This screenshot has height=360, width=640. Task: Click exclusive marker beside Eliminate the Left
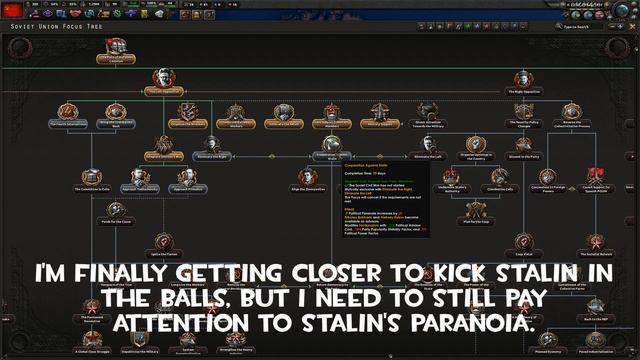[x=380, y=156]
